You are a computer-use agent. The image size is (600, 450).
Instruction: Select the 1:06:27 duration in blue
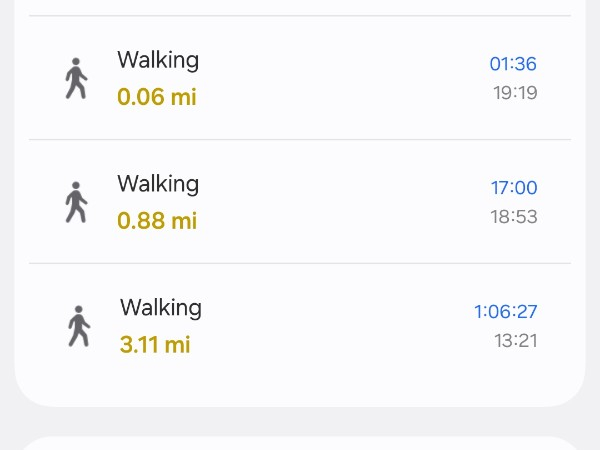[506, 312]
